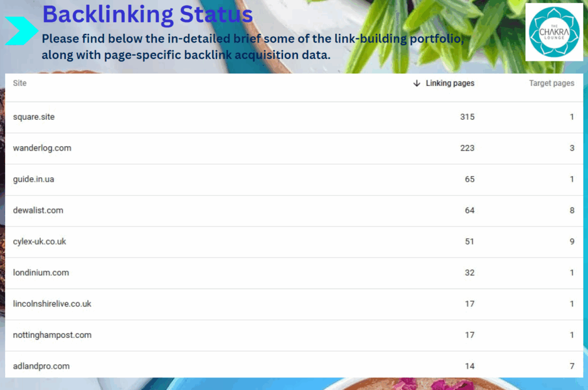Select the guide.in.ua site entry

click(x=33, y=179)
